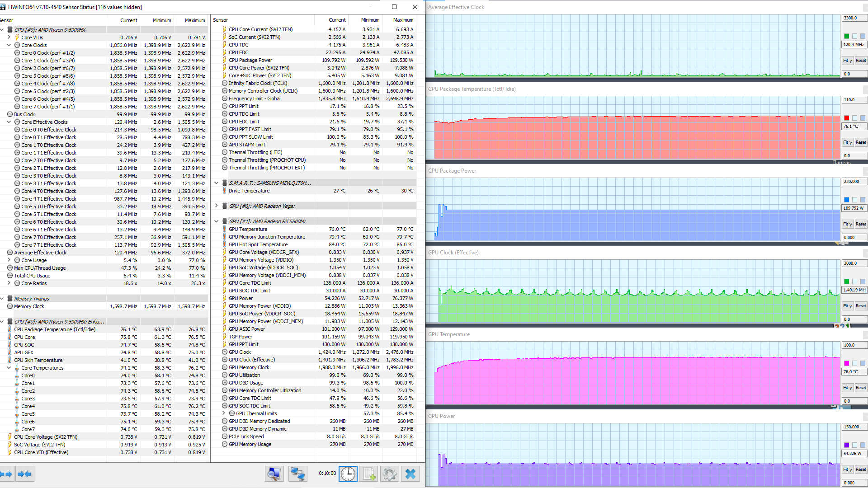Click red color swatch of CPU Temperature graph
This screenshot has width=868, height=488.
coord(846,118)
